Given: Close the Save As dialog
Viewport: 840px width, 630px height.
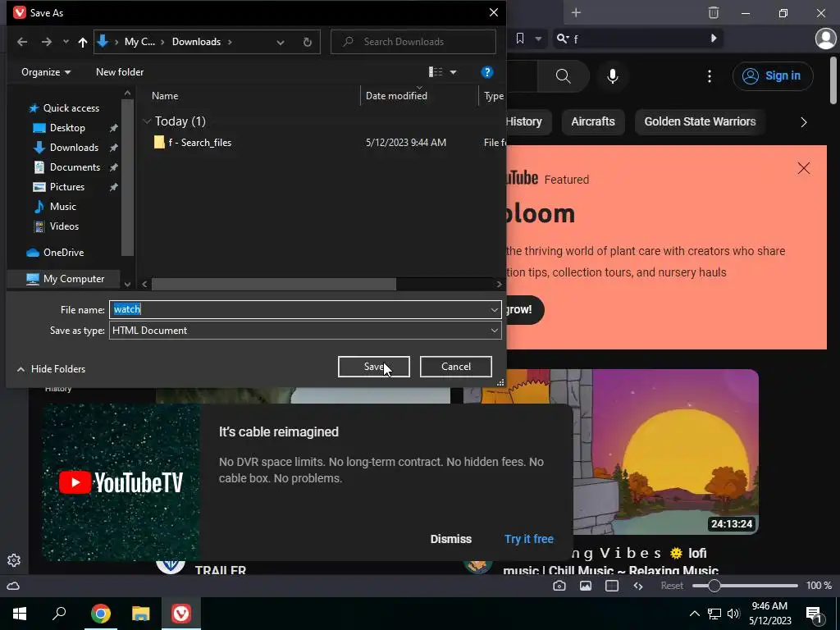Looking at the screenshot, I should tap(493, 12).
